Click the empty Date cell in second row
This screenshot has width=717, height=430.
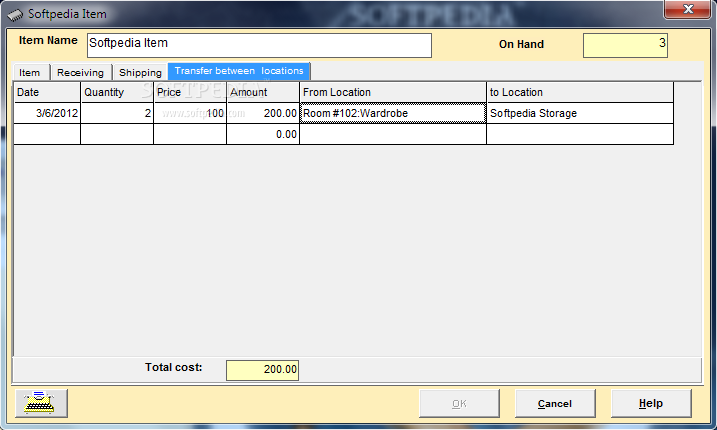(x=47, y=134)
